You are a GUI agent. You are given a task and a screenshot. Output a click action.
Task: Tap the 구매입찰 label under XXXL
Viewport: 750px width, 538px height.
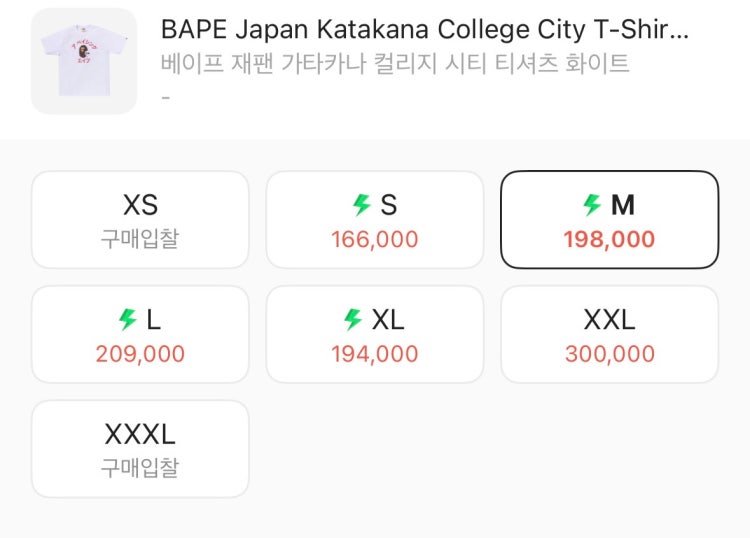[x=140, y=468]
